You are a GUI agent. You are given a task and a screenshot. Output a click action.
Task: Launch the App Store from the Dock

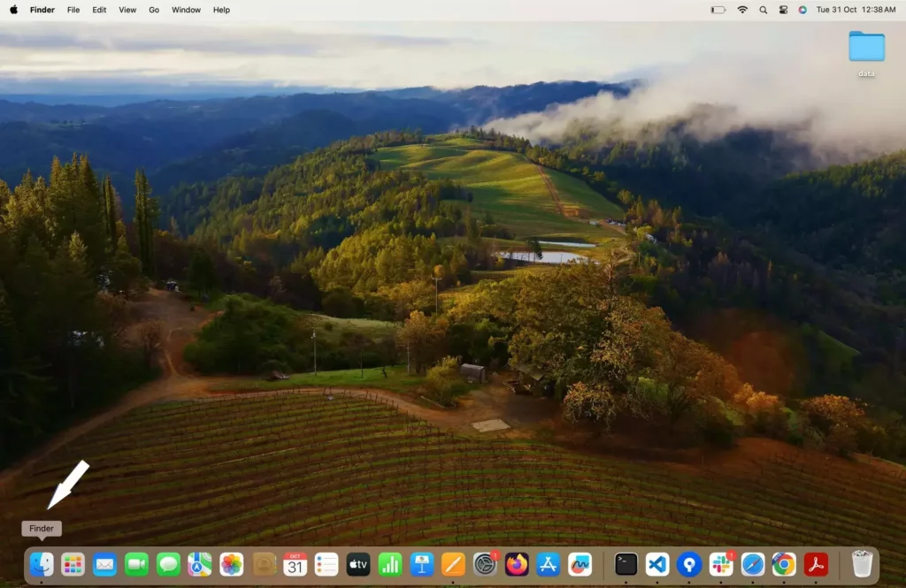point(549,564)
